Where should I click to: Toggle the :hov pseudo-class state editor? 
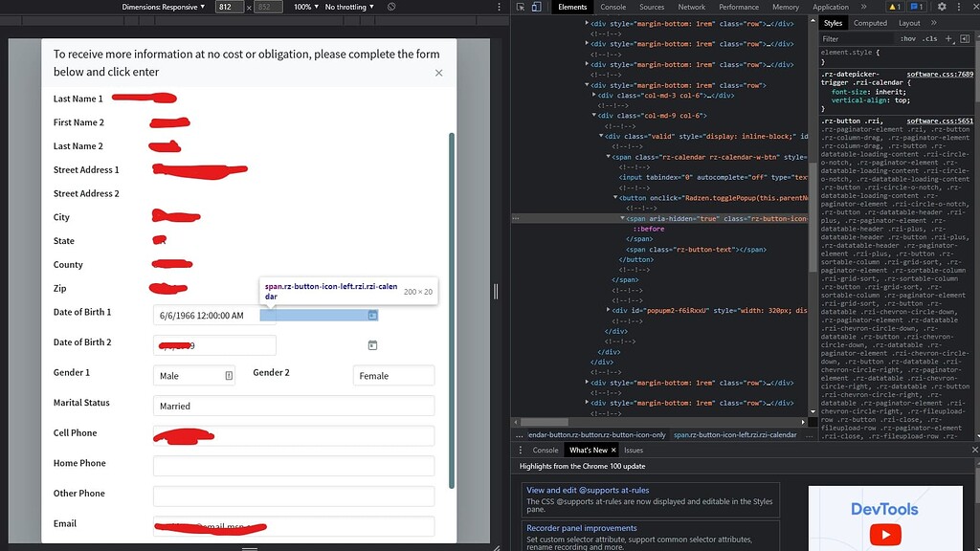908,39
